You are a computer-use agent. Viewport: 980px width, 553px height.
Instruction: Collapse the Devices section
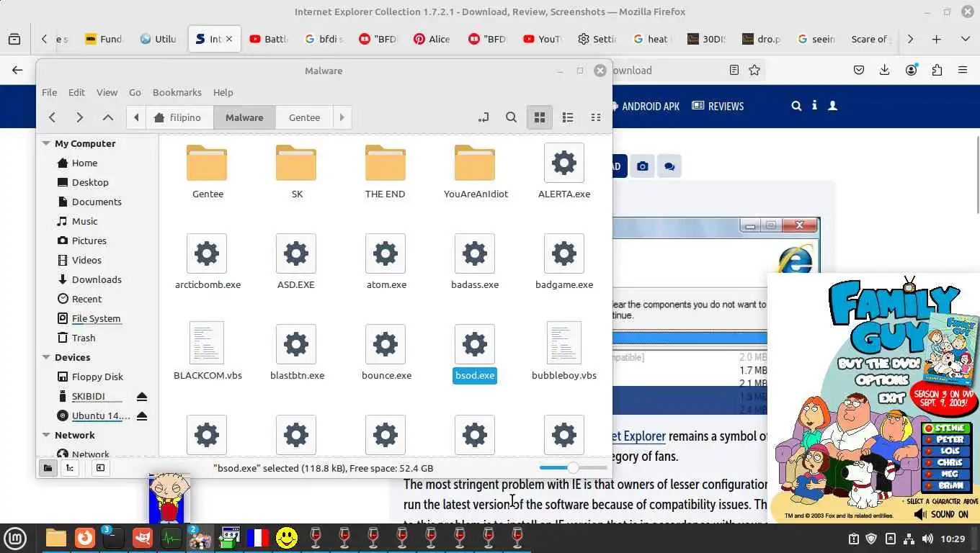(x=47, y=357)
